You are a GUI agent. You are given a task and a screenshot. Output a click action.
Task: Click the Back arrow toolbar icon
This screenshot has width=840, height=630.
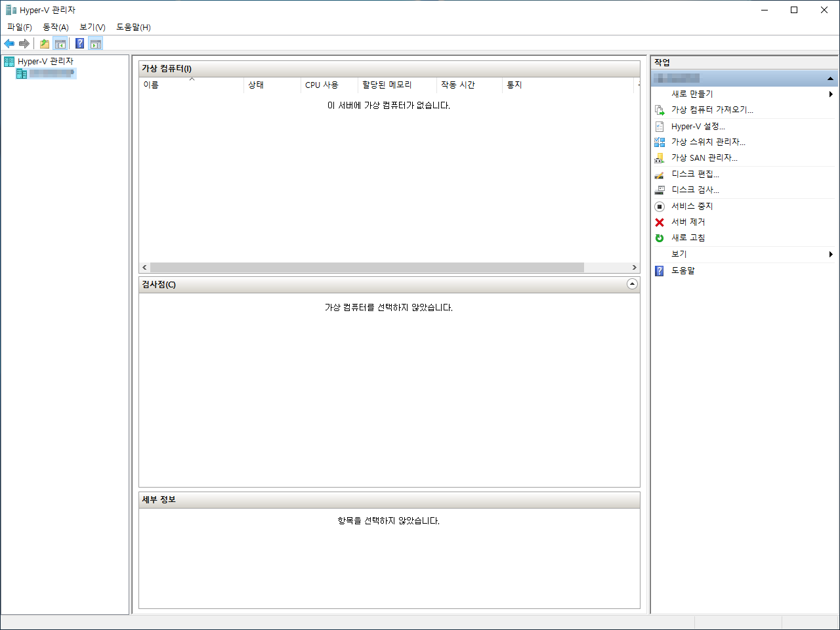(9, 44)
